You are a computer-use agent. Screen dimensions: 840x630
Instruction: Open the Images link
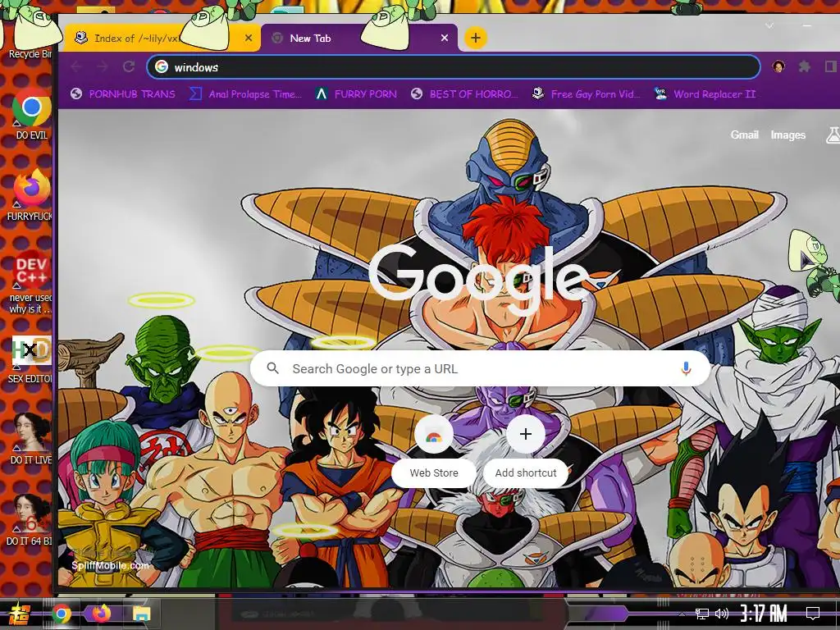788,135
